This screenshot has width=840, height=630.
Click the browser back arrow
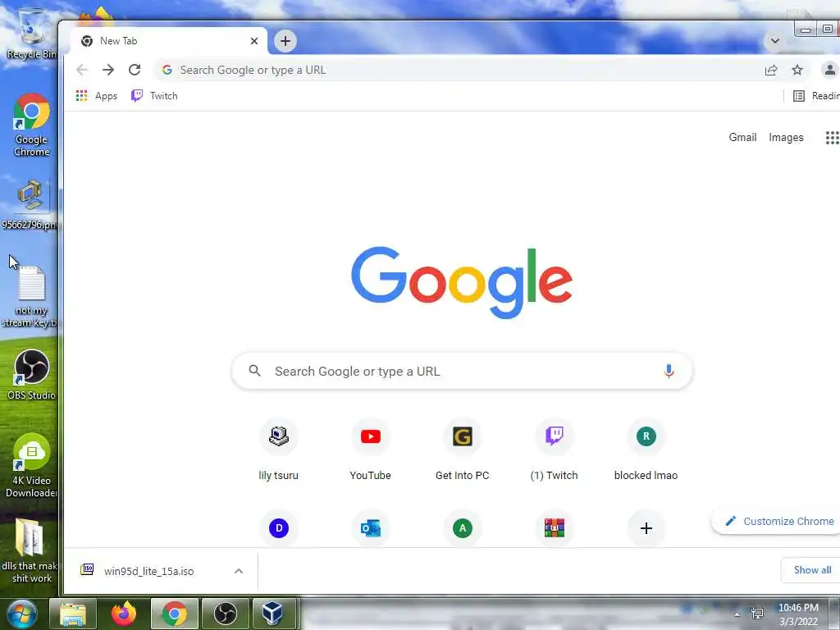point(82,70)
